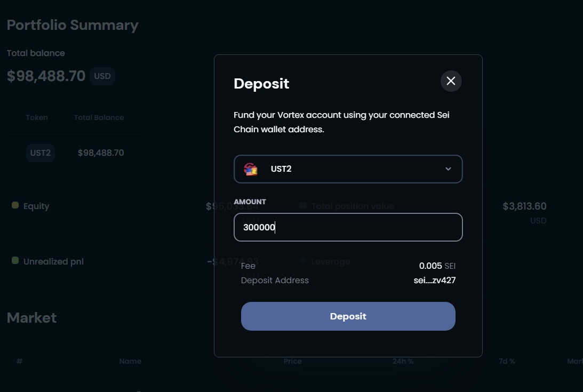The width and height of the screenshot is (583, 392).
Task: Click the Leverage indicator dot
Action: [303, 261]
